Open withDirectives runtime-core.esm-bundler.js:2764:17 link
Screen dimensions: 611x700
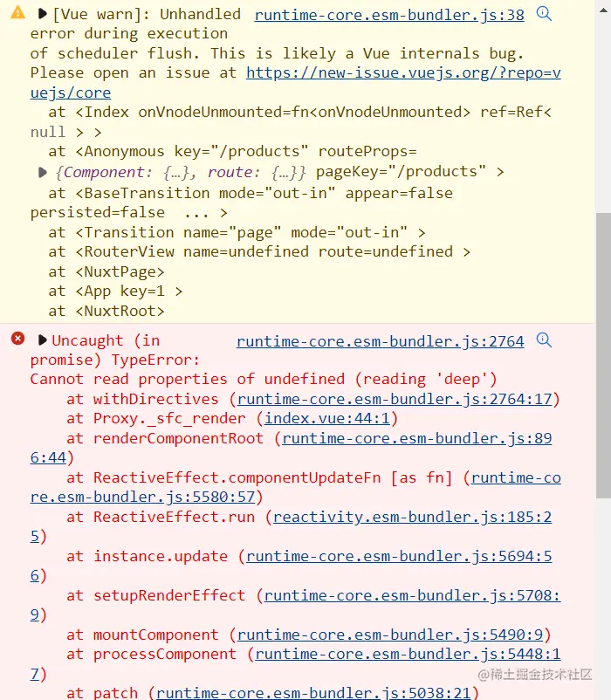pos(395,399)
